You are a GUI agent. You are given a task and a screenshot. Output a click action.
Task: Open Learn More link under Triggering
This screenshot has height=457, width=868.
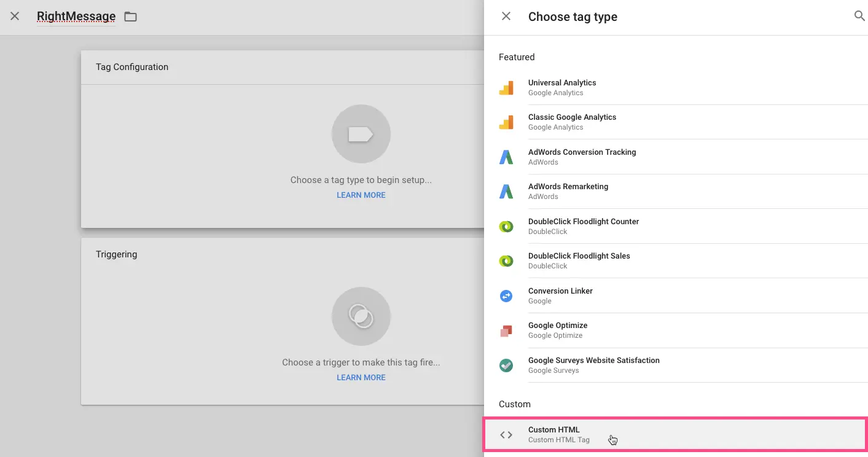point(361,378)
